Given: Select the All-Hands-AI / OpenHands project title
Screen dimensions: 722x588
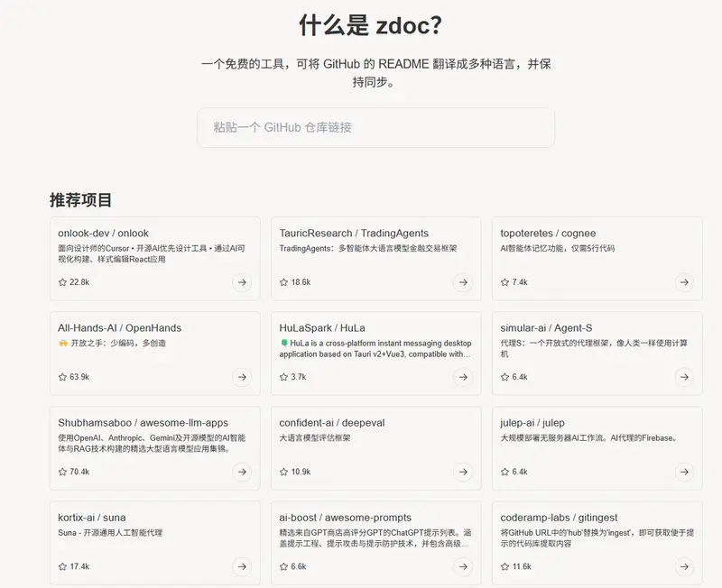Looking at the screenshot, I should 119,328.
